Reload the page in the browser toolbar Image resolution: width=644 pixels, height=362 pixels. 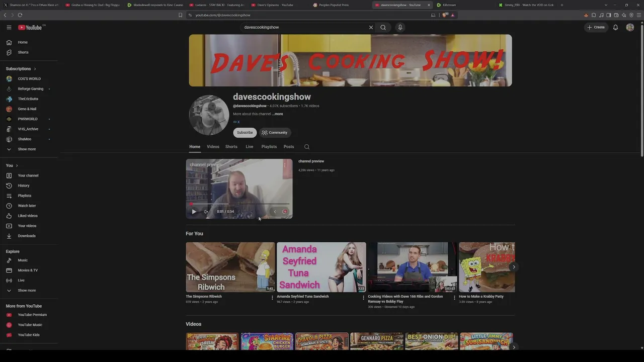point(20,15)
